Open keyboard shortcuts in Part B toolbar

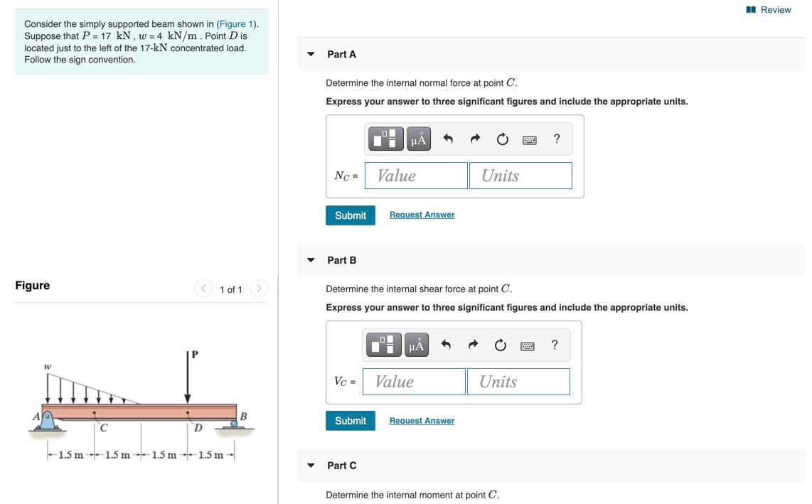click(x=527, y=346)
